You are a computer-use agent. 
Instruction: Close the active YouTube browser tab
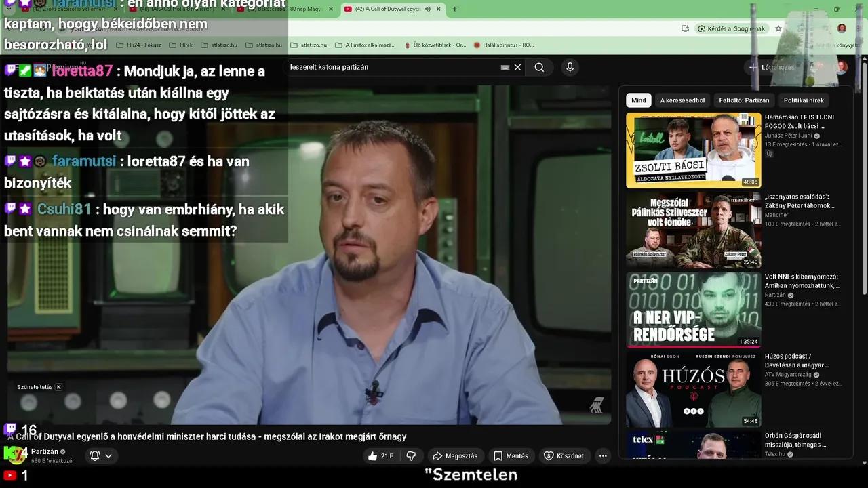(x=439, y=9)
